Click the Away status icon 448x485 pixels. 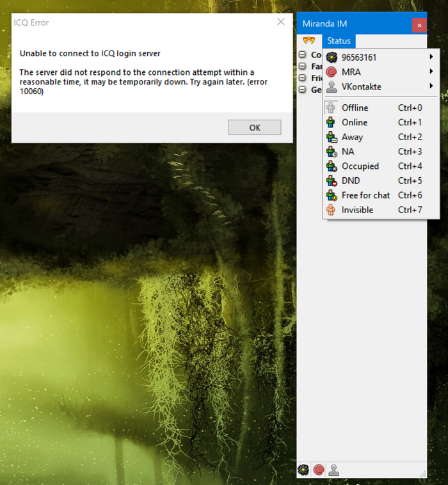click(332, 137)
